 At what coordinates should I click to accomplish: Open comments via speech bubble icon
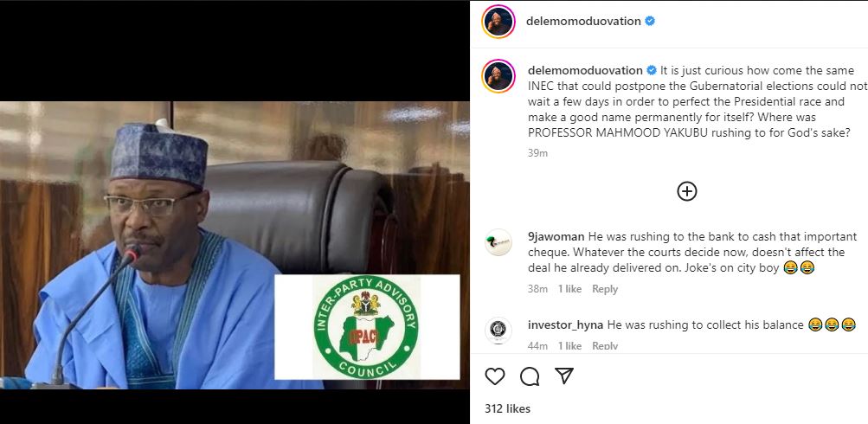[530, 376]
